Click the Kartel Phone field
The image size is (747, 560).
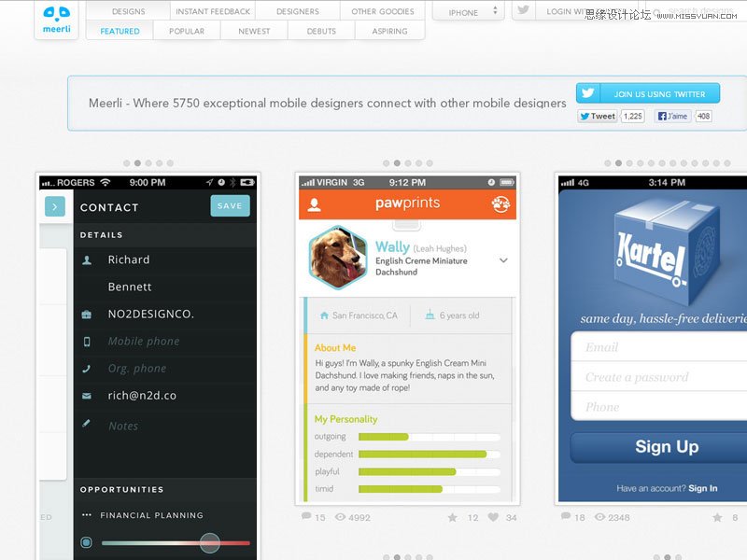coord(659,406)
